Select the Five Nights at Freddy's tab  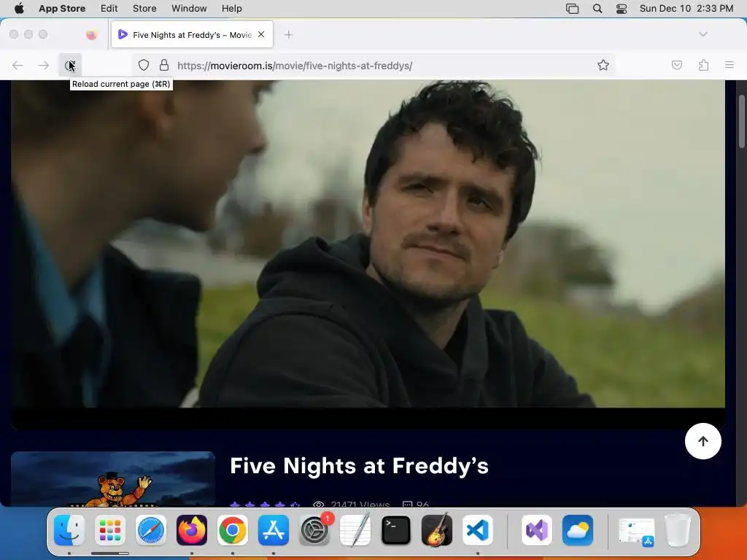pyautogui.click(x=192, y=34)
